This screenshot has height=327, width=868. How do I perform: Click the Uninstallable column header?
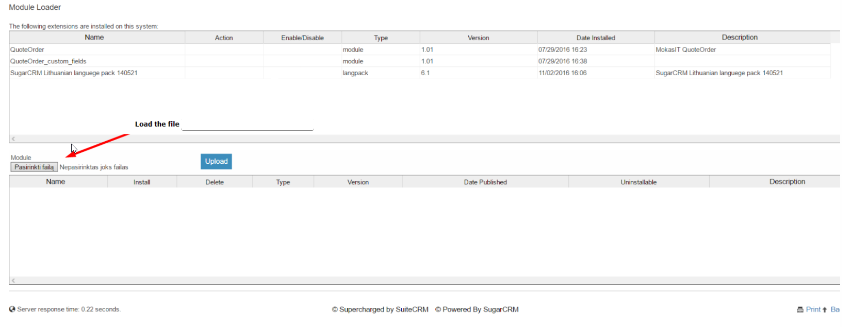(638, 182)
